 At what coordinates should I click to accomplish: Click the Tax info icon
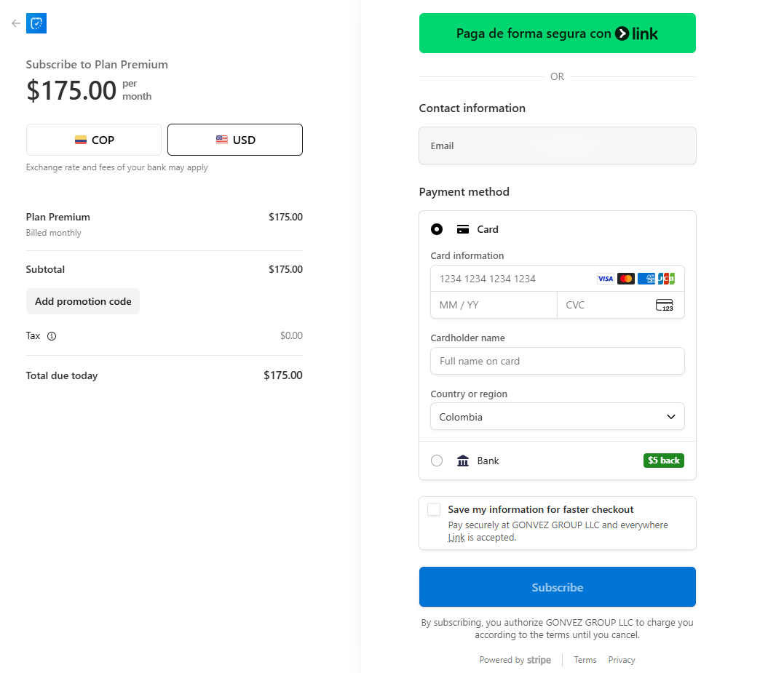(52, 335)
